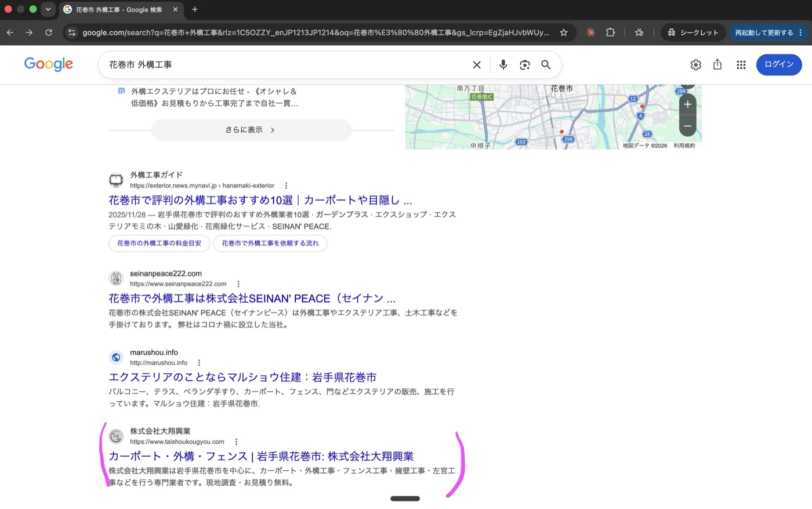The image size is (812, 509).
Task: Close the 花巻市 外構工事 browser tab
Action: (x=175, y=9)
